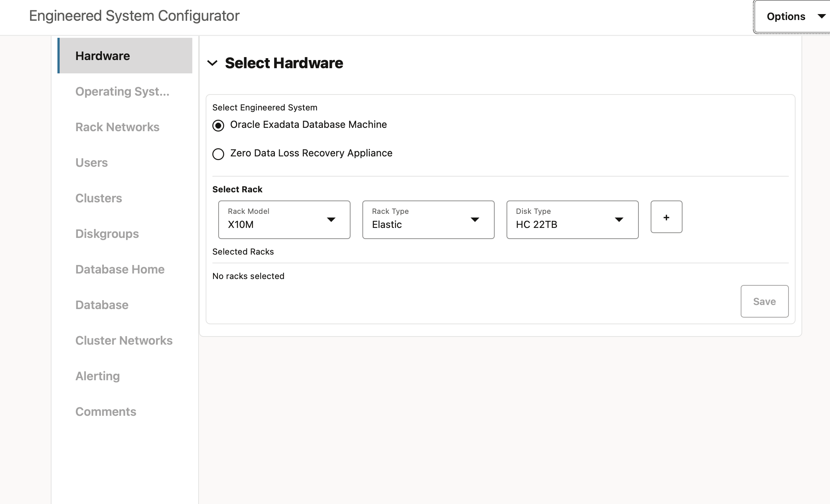Viewport: 830px width, 504px height.
Task: Click the Options dropdown arrow icon
Action: 821,16
